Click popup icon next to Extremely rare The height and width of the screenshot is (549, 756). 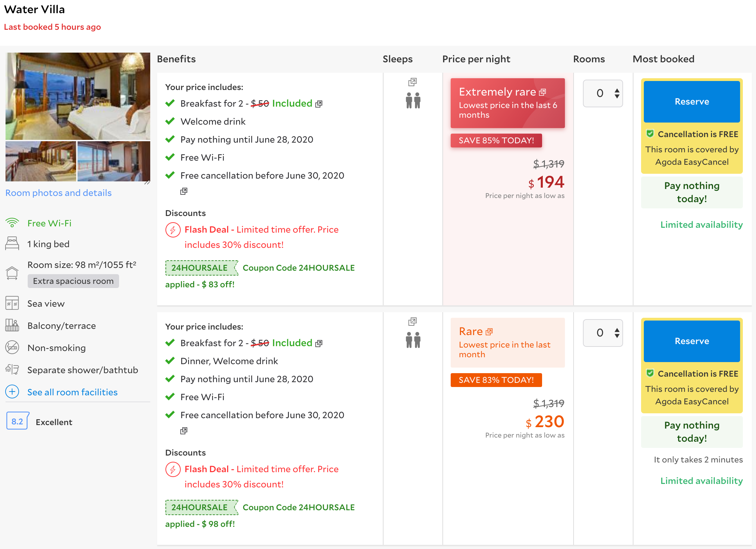click(x=543, y=92)
